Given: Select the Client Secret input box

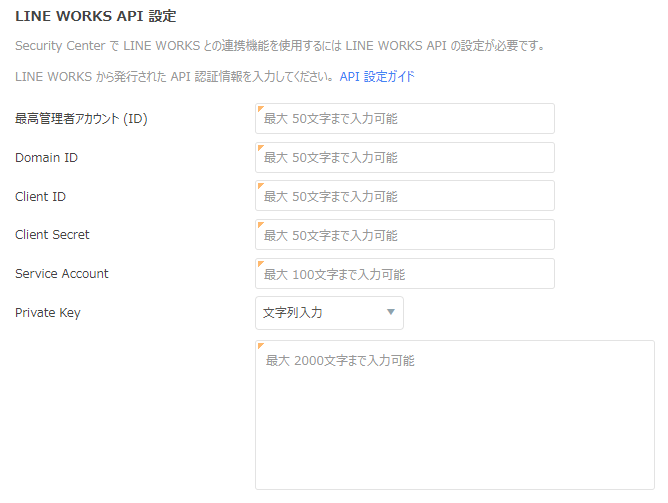Looking at the screenshot, I should tap(404, 235).
